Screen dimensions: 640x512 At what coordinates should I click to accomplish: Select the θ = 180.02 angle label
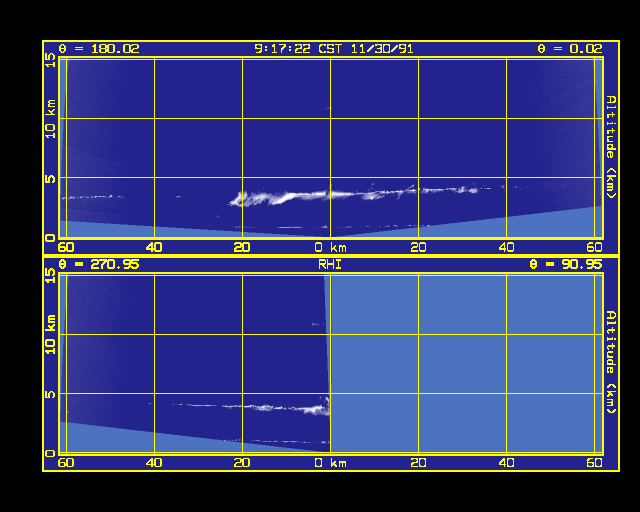coord(99,49)
